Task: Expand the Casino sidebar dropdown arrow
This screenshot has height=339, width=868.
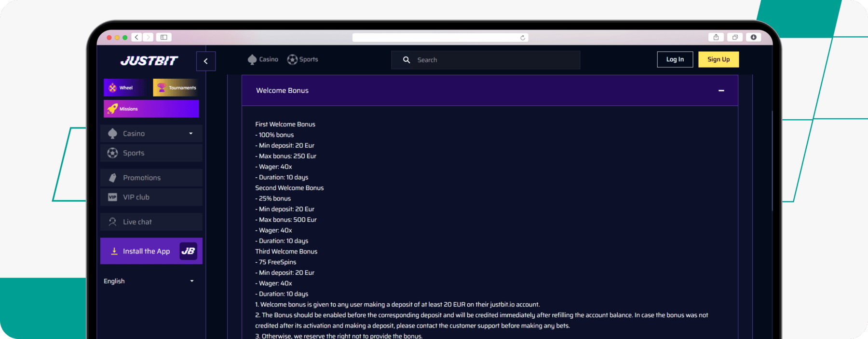Action: pyautogui.click(x=191, y=134)
